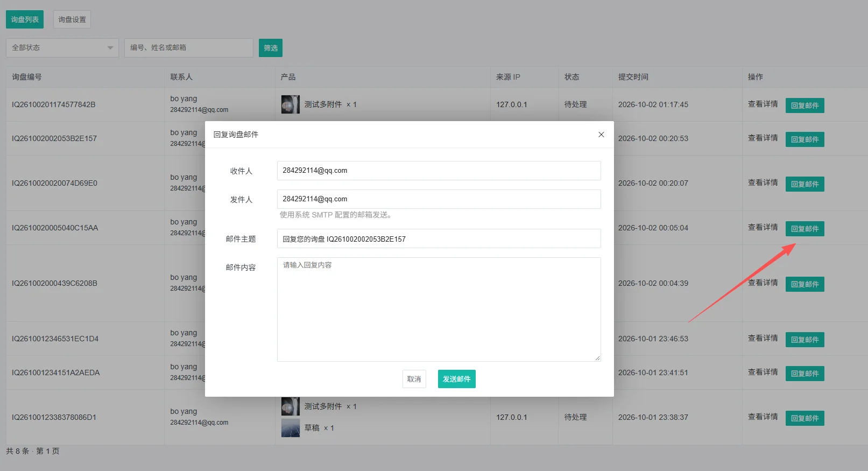This screenshot has height=471, width=868.
Task: Click 回复邮件 for inquiry IQ2610020020074D69E0
Action: [805, 184]
